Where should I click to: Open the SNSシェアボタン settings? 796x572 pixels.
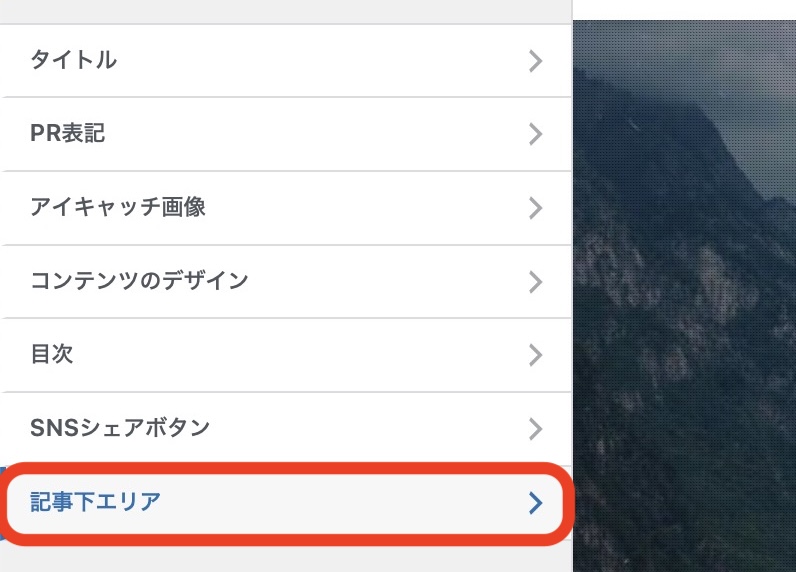[120, 428]
